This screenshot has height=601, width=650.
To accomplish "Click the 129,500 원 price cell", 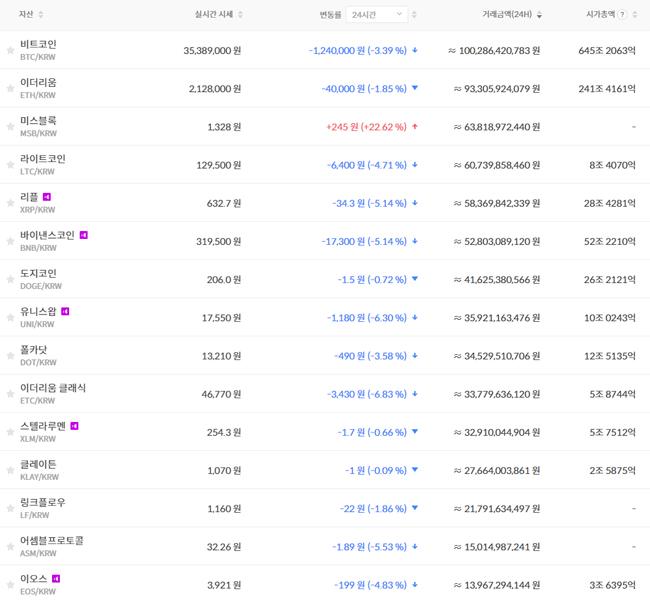I will (x=218, y=165).
